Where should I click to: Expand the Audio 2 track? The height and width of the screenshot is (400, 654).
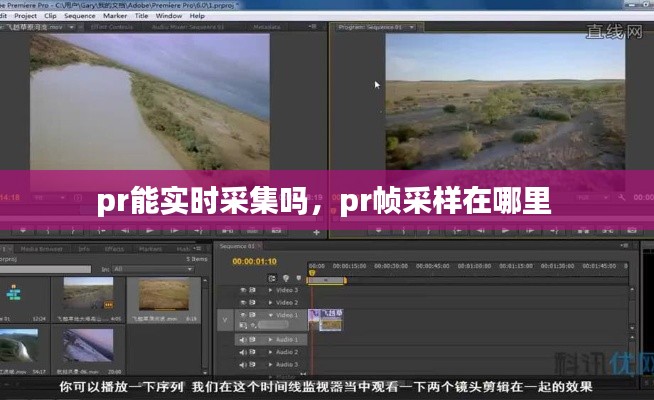coord(270,352)
